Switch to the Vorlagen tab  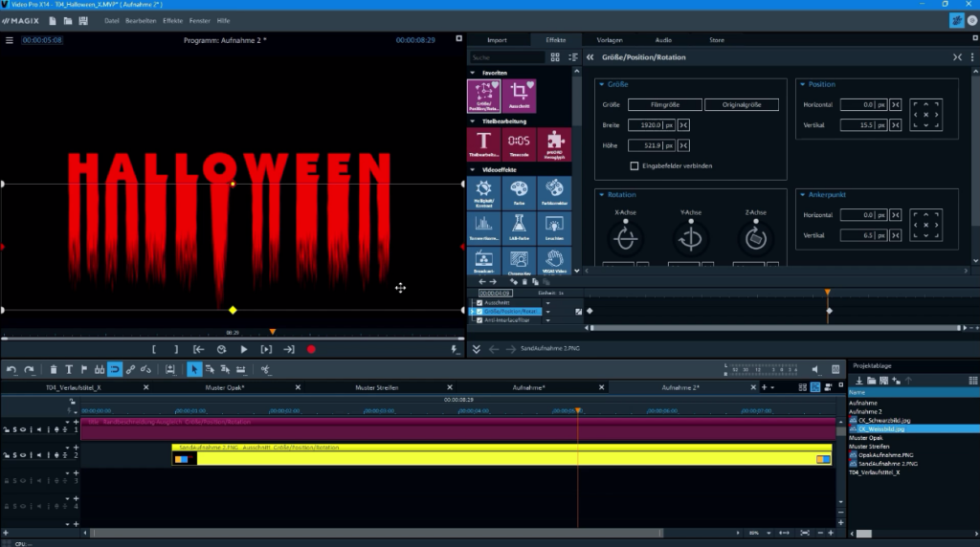(610, 40)
